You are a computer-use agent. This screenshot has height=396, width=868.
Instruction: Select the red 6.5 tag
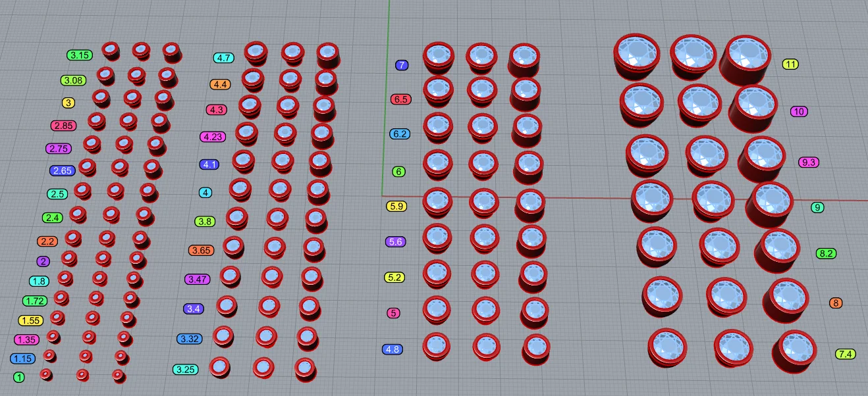tap(400, 99)
